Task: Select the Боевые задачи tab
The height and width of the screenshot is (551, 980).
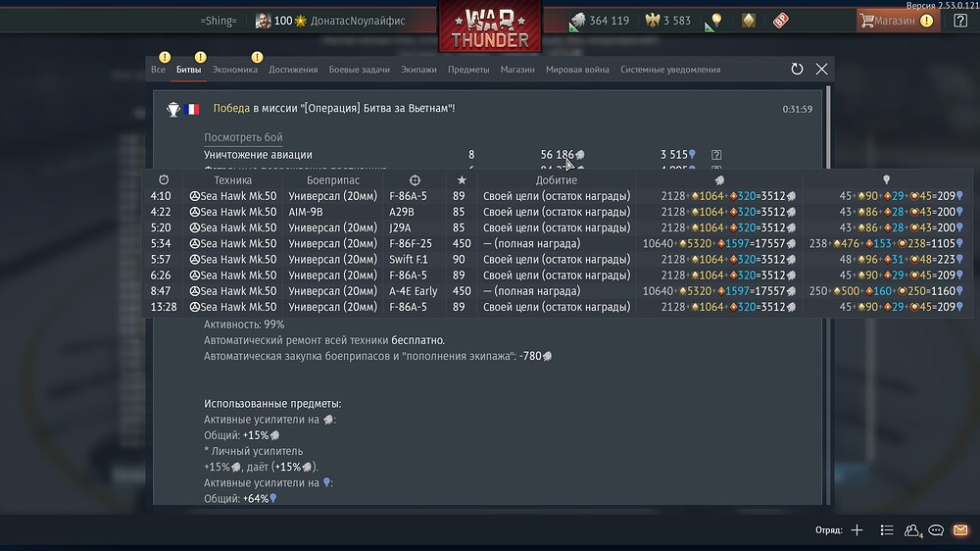Action: (359, 70)
